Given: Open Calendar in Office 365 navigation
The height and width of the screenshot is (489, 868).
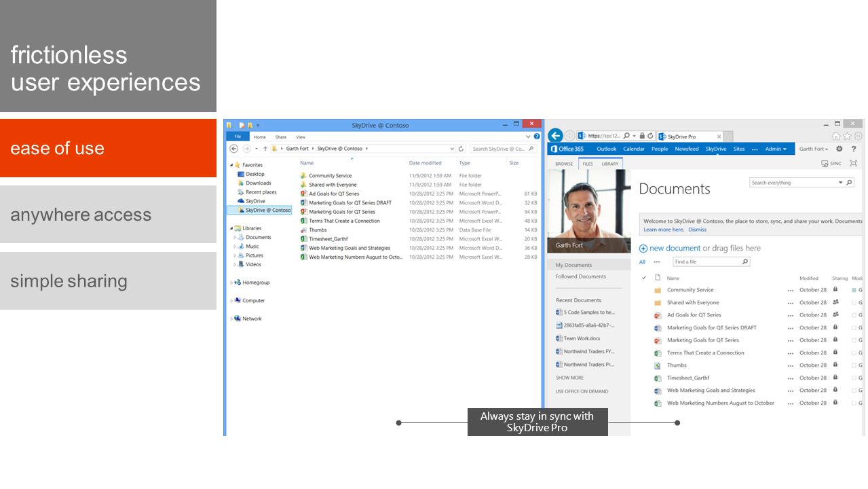Looking at the screenshot, I should 634,149.
